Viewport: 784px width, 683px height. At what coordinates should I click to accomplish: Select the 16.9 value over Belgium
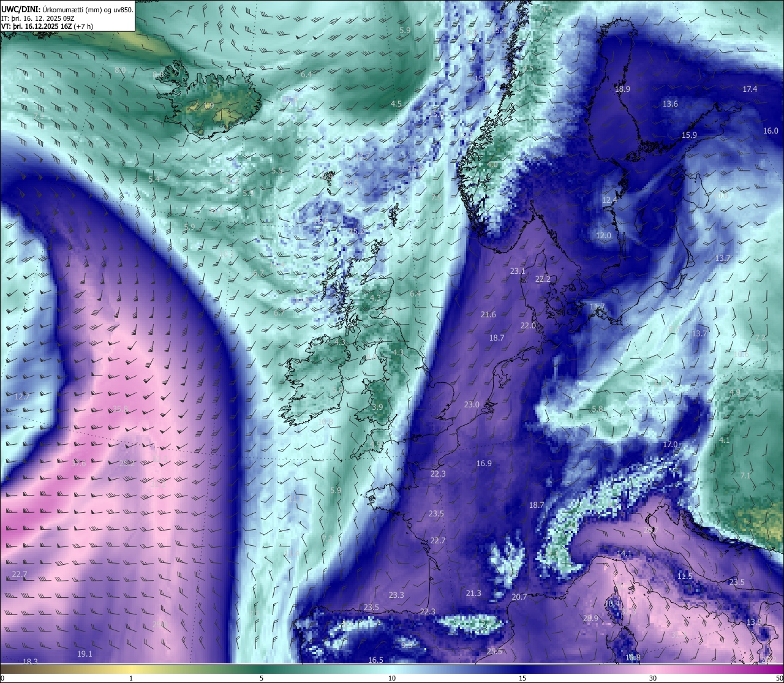coord(484,464)
